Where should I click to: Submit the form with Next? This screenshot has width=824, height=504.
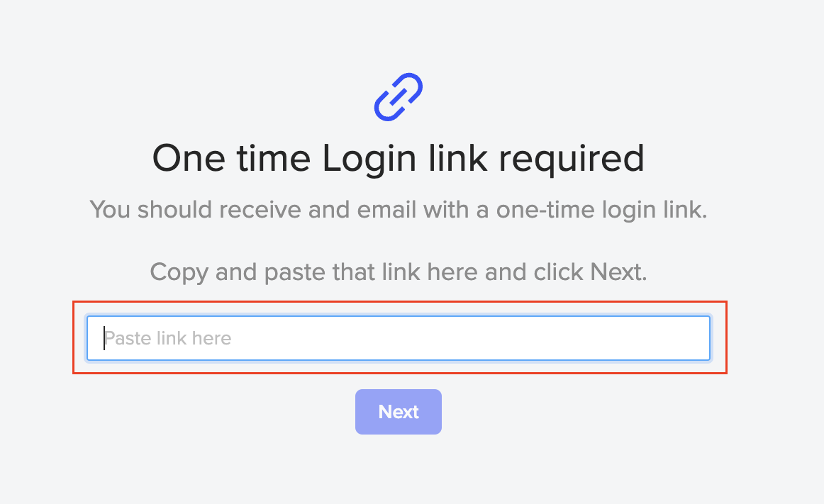(x=398, y=412)
